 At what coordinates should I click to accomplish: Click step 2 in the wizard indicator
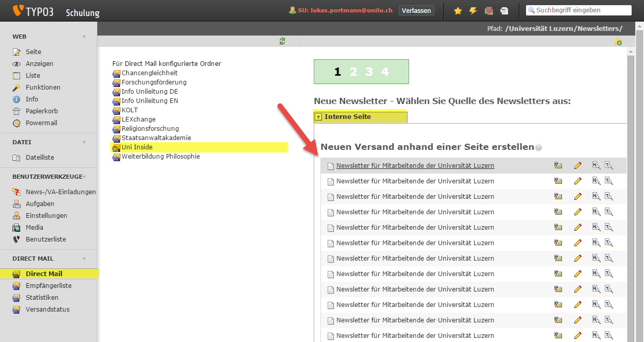(x=353, y=72)
